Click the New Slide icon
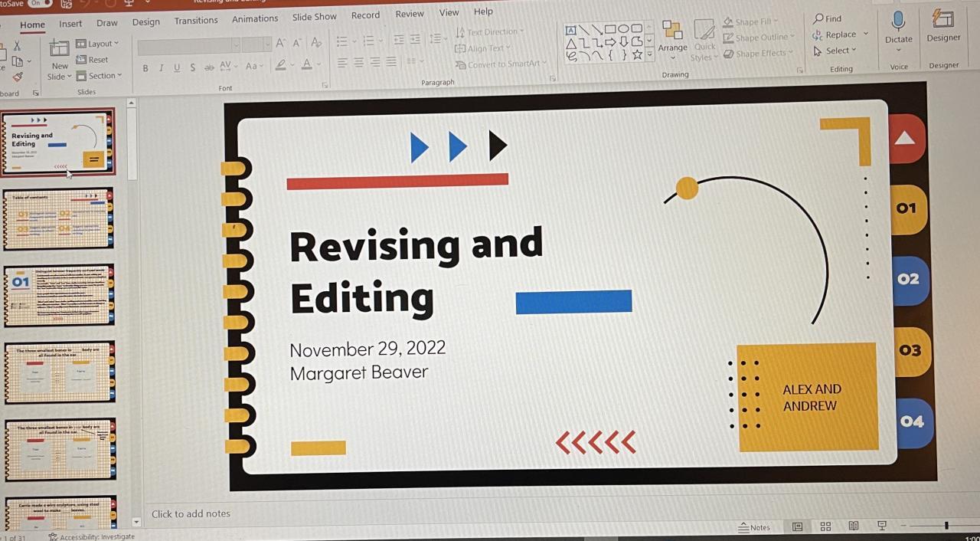Image resolution: width=980 pixels, height=541 pixels. pyautogui.click(x=59, y=48)
